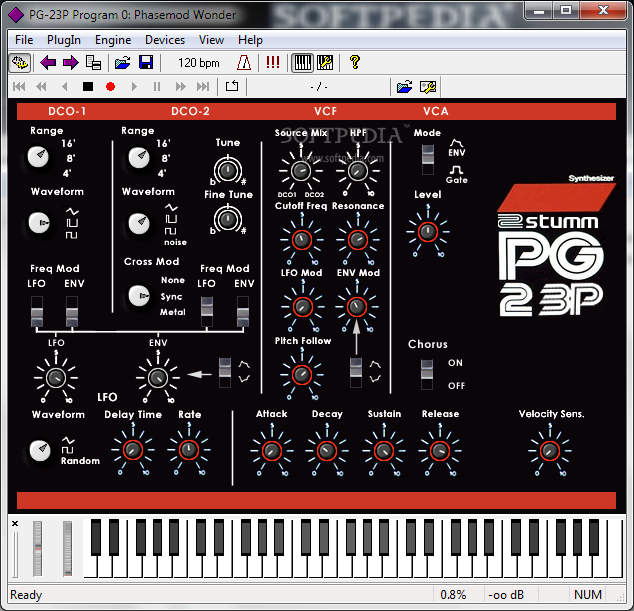Click the VCA Level knob
The width and height of the screenshot is (634, 611).
pyautogui.click(x=428, y=232)
